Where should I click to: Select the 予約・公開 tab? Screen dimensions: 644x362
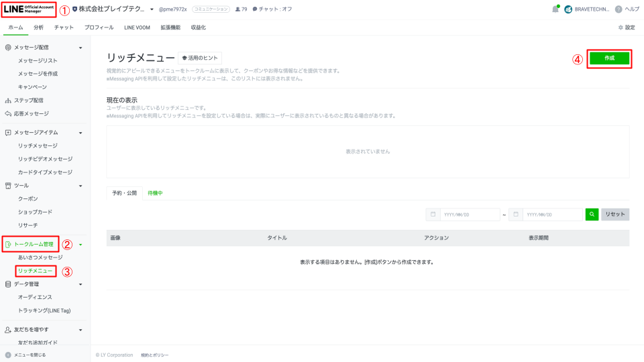pos(125,193)
